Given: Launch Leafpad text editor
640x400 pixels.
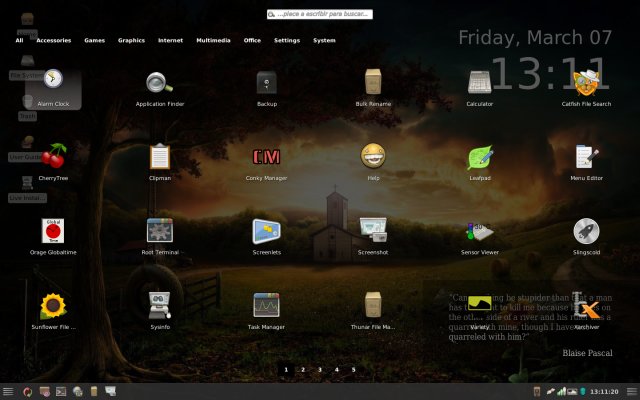Looking at the screenshot, I should point(480,162).
